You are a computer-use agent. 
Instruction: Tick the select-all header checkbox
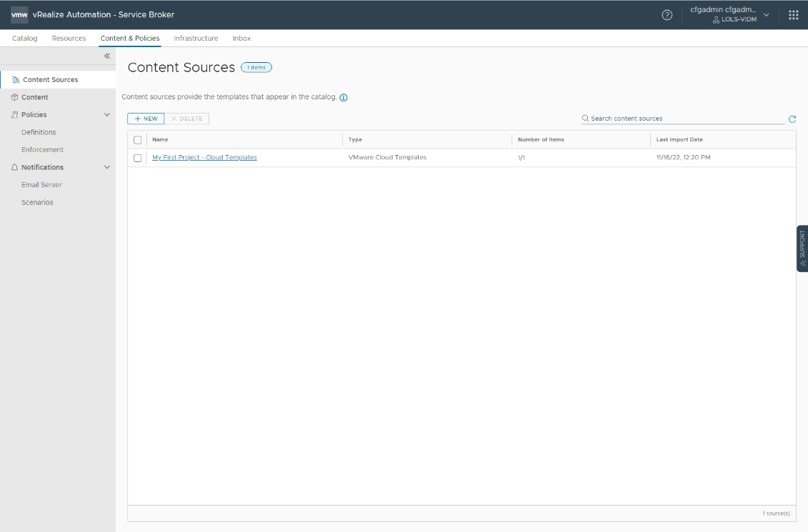click(138, 140)
